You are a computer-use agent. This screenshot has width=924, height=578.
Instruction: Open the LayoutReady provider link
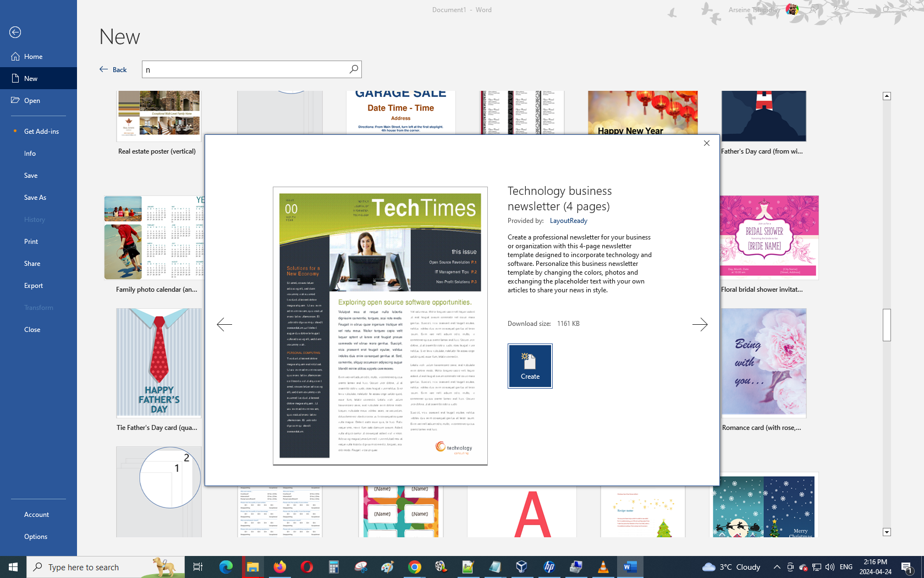point(568,221)
